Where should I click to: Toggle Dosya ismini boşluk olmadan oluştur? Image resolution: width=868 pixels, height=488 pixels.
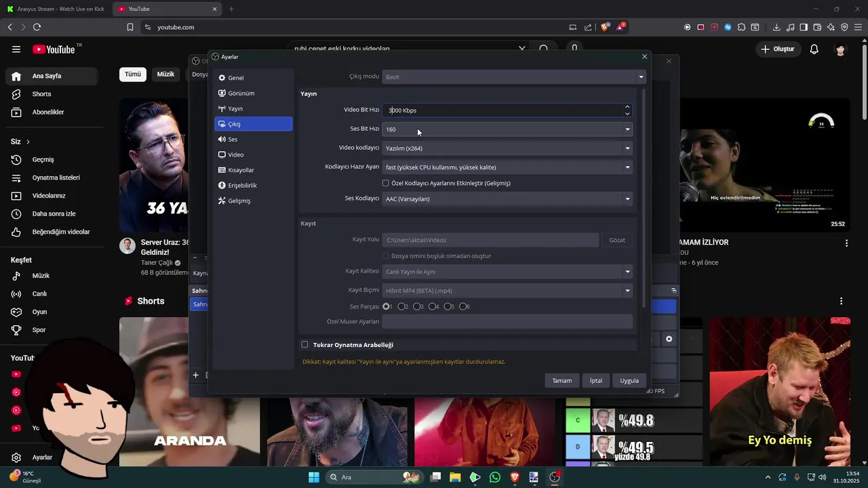tap(386, 256)
